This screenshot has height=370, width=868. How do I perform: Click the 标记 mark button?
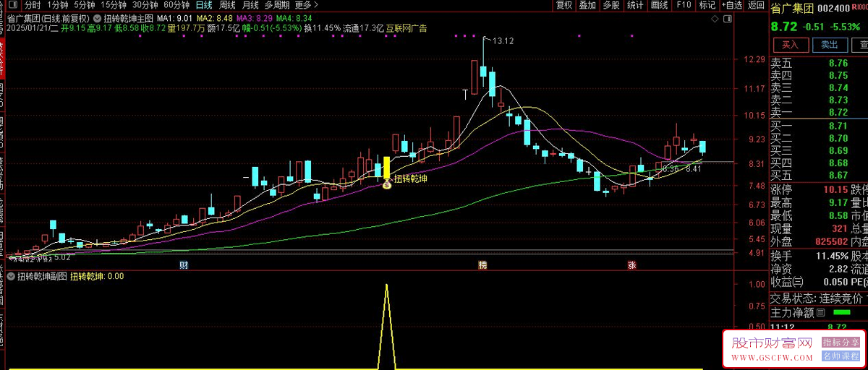[707, 5]
